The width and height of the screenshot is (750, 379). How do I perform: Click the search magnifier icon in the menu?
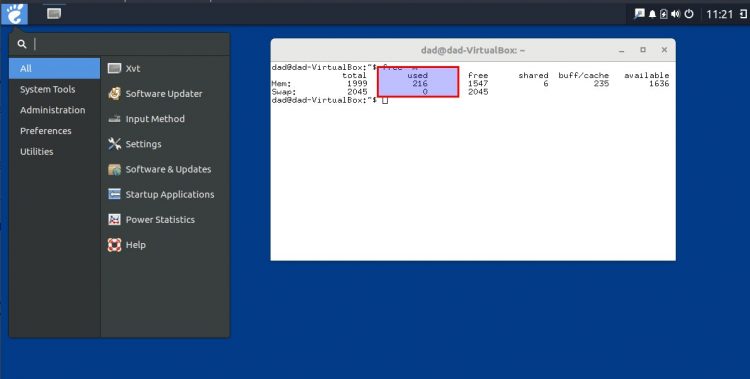22,44
